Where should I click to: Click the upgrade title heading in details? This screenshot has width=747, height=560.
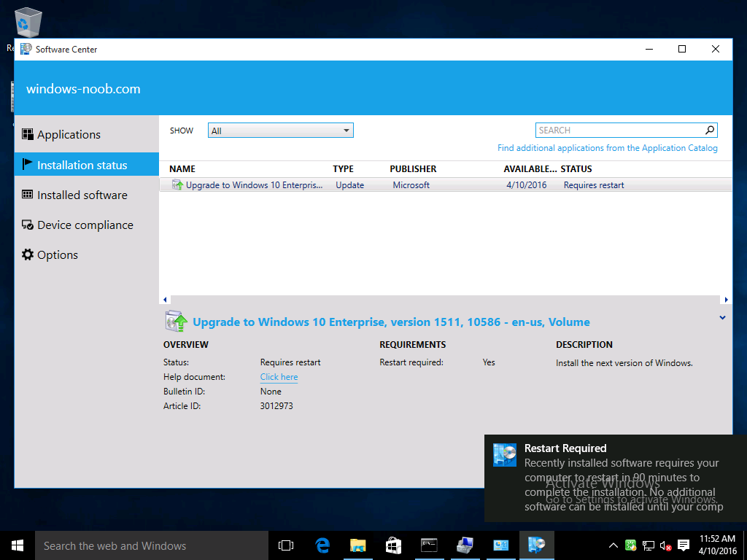coord(391,322)
